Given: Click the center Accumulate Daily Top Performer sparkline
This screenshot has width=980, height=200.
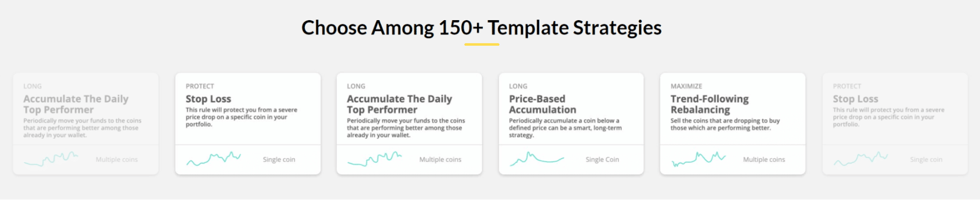Looking at the screenshot, I should (375, 159).
